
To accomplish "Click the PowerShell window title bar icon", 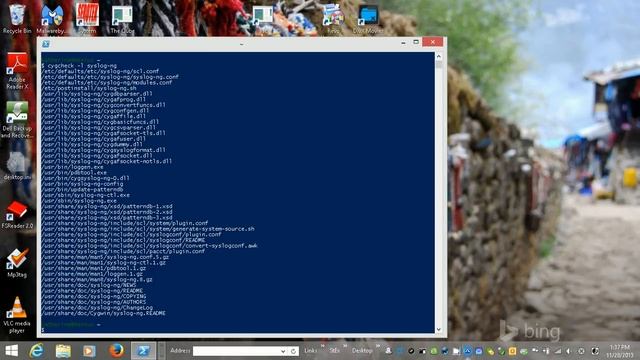I will point(46,44).
